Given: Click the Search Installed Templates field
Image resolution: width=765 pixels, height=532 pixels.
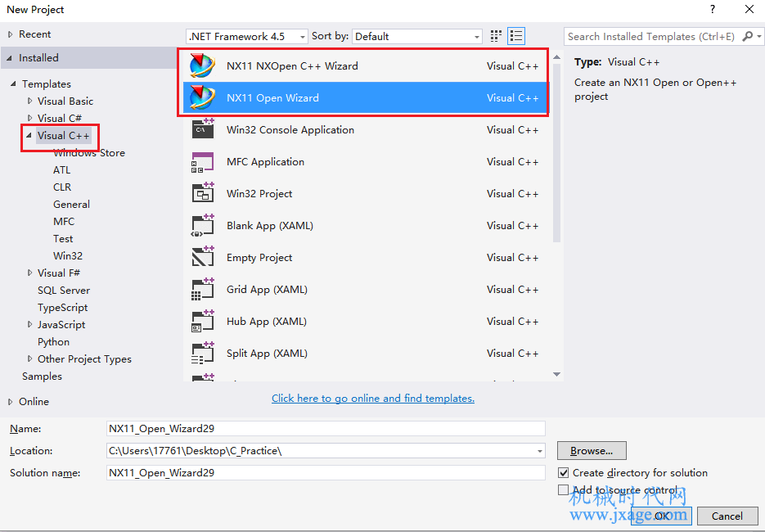Looking at the screenshot, I should [x=651, y=36].
